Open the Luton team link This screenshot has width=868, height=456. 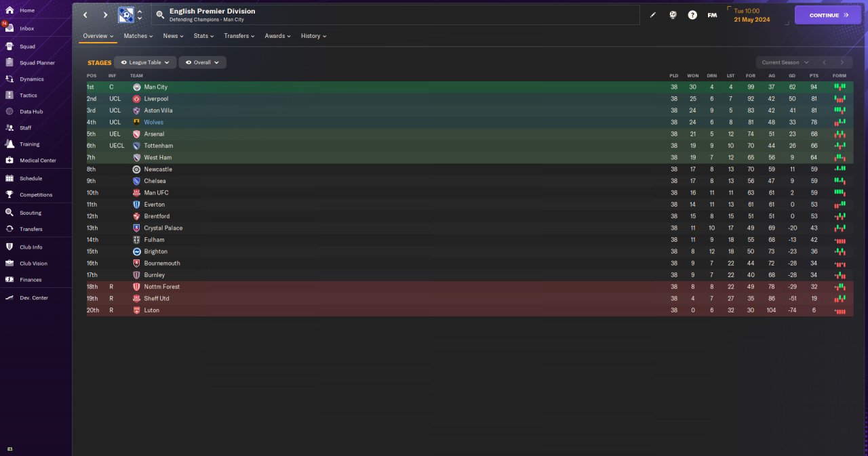pyautogui.click(x=151, y=310)
